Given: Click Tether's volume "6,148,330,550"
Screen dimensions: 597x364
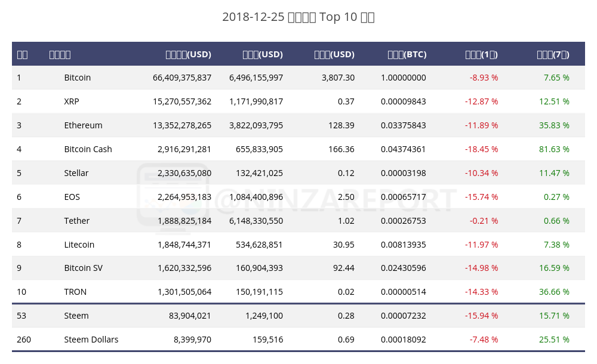Looking at the screenshot, I should [256, 221].
